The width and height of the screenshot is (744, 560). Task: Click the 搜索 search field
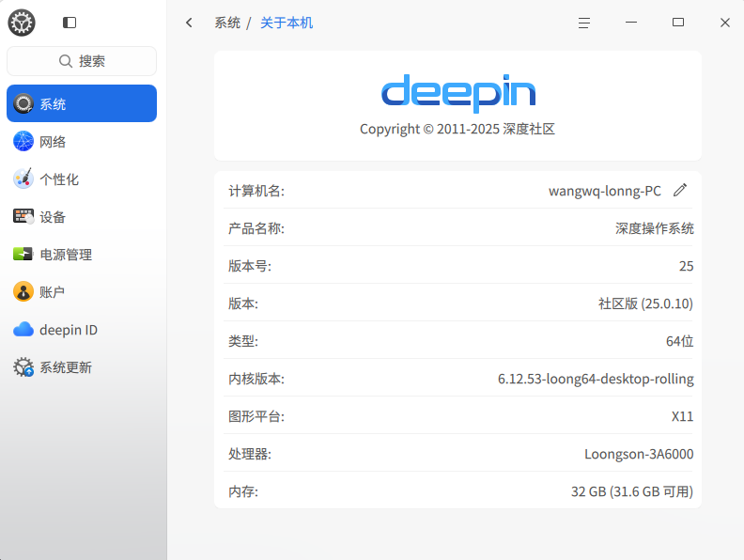(82, 61)
